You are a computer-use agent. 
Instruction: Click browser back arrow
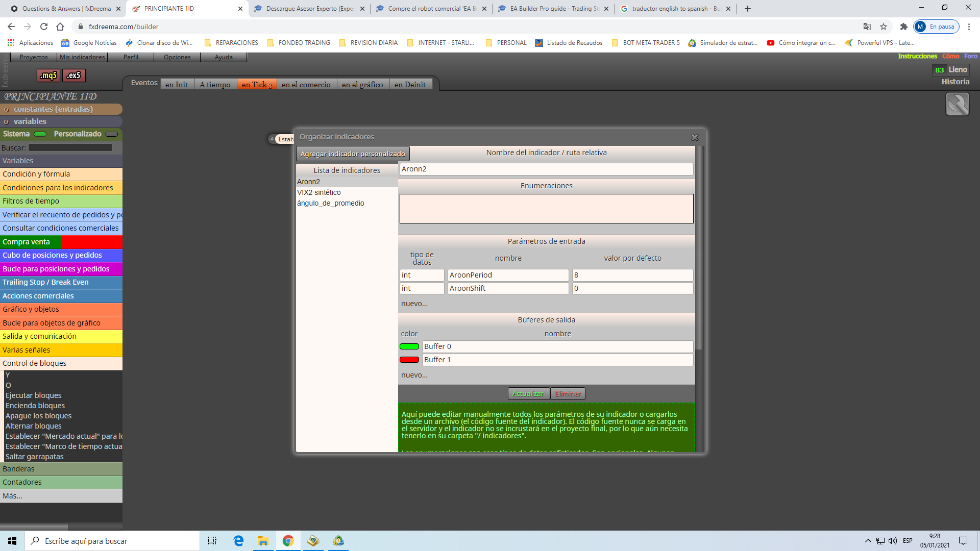tap(11, 27)
